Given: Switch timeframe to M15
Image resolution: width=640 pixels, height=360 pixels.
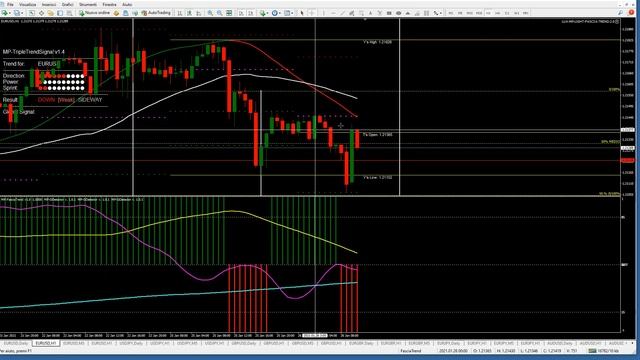Looking at the screenshot, I should tap(469, 13).
